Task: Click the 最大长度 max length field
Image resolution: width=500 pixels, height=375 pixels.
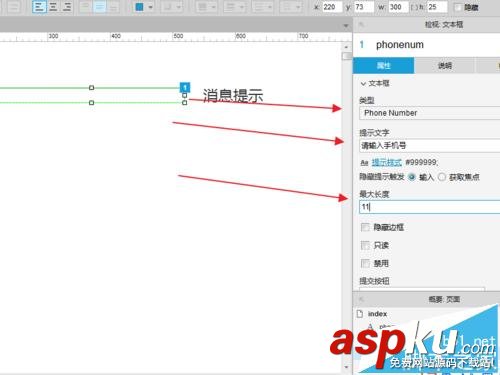Action: (429, 207)
